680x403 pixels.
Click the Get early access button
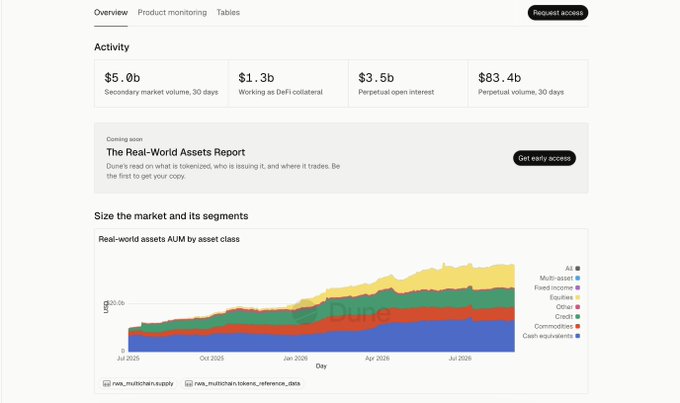point(544,158)
